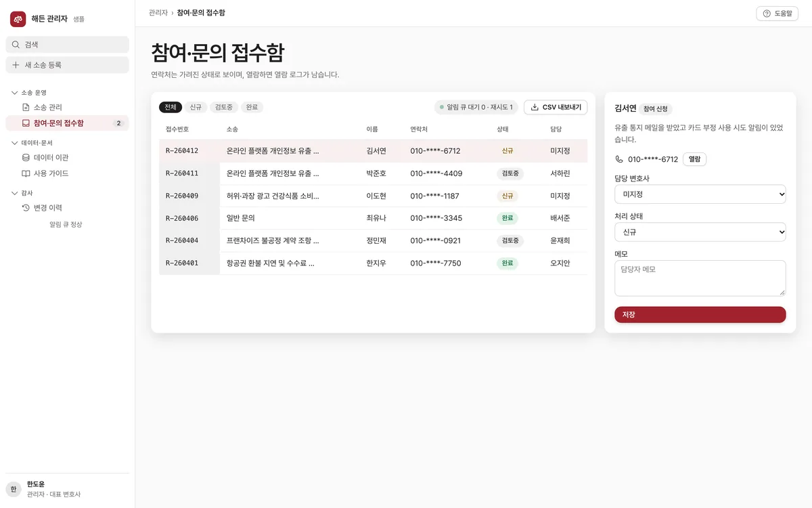Screen dimensions: 812x508
Task: Click the CSV 내보내기 button
Action: [556, 107]
